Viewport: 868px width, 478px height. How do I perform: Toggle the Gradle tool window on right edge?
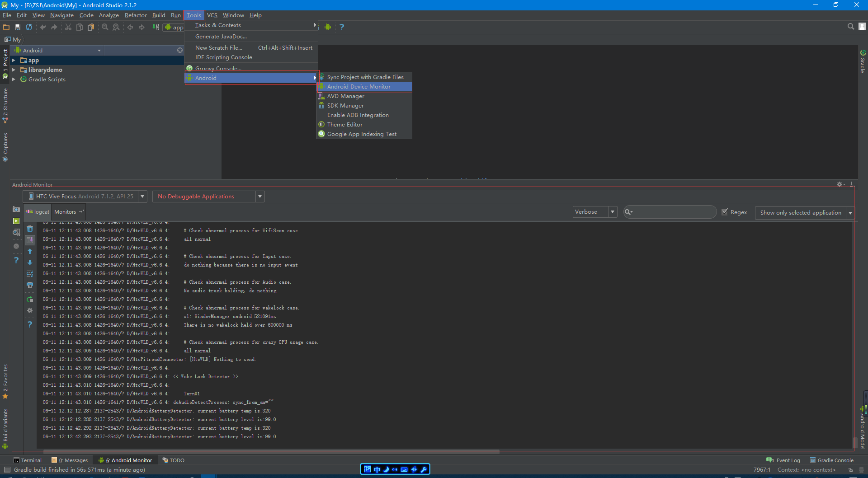coord(863,61)
